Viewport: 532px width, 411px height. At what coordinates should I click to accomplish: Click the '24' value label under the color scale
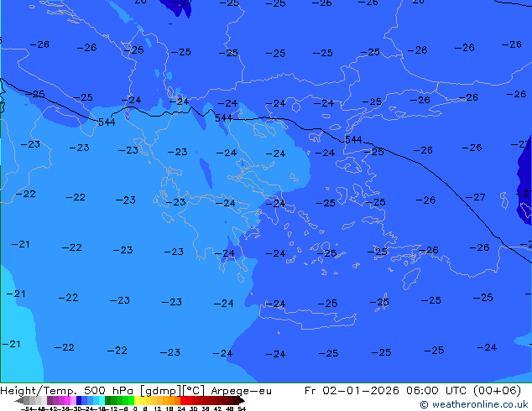click(x=181, y=408)
